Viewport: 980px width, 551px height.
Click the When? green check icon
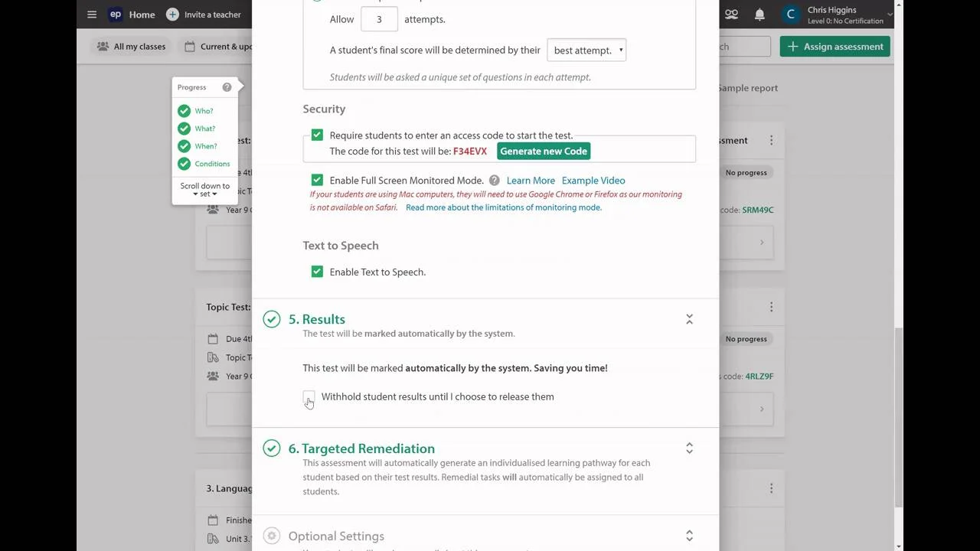click(x=184, y=146)
